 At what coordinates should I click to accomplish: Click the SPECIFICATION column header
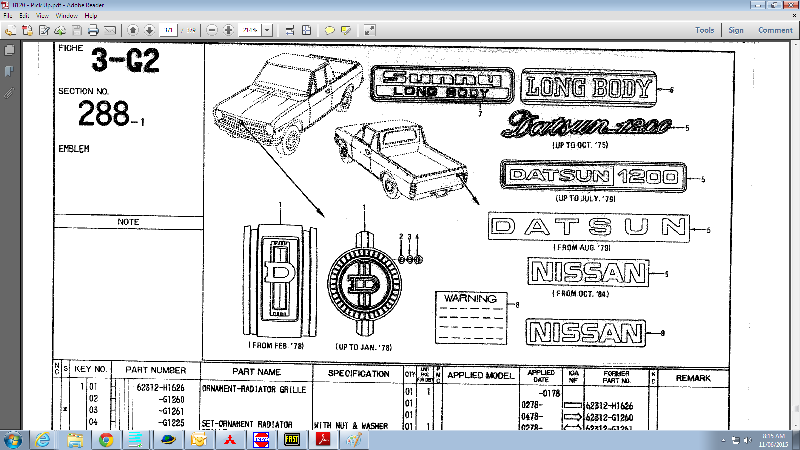coord(359,373)
